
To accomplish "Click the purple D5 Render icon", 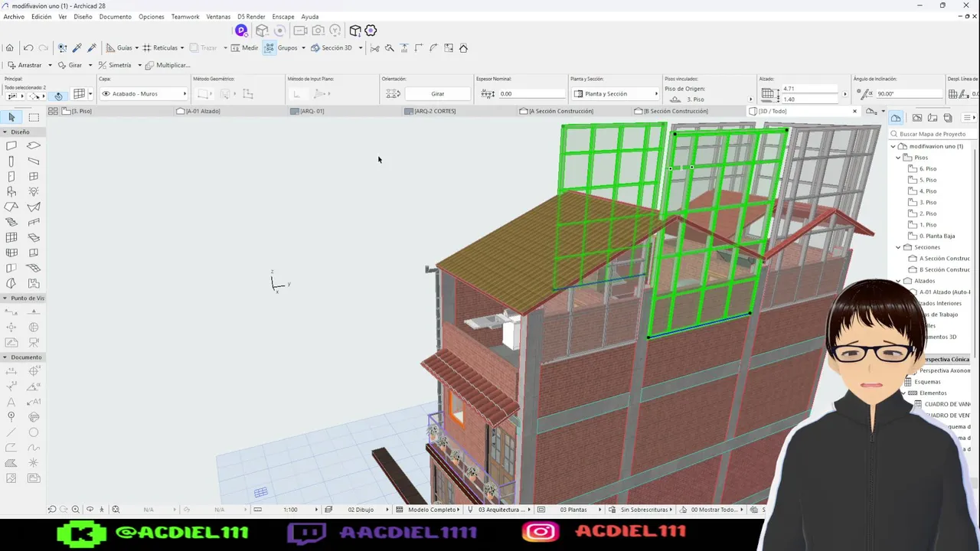I will 241,31.
